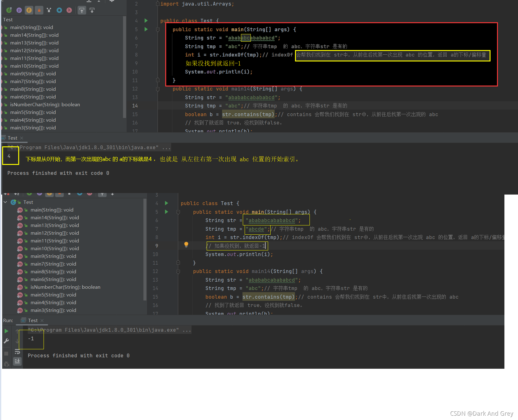Click java.exe command line link in upper console
Viewport: 518px width, 420px height.
[x=89, y=148]
